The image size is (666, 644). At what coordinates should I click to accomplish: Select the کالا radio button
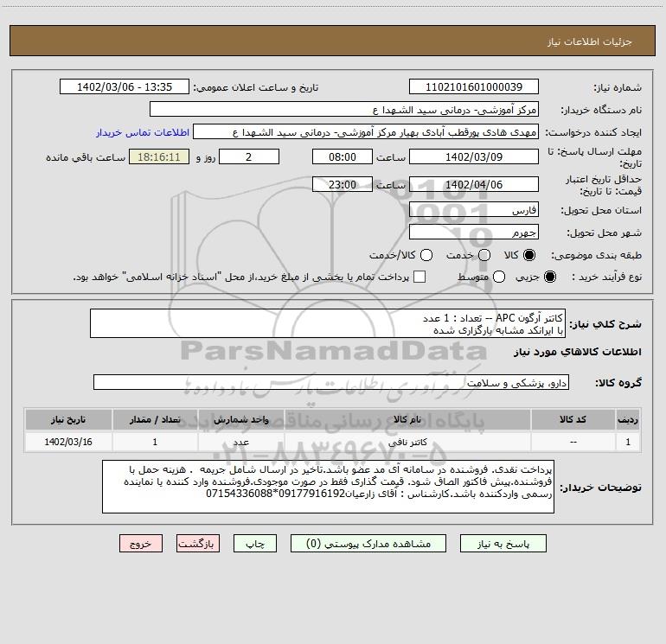click(529, 255)
